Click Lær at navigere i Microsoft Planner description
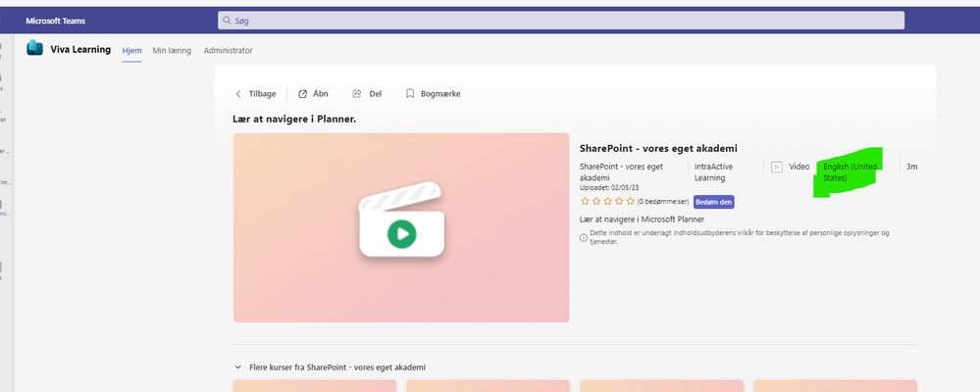The image size is (980, 392). click(x=642, y=220)
